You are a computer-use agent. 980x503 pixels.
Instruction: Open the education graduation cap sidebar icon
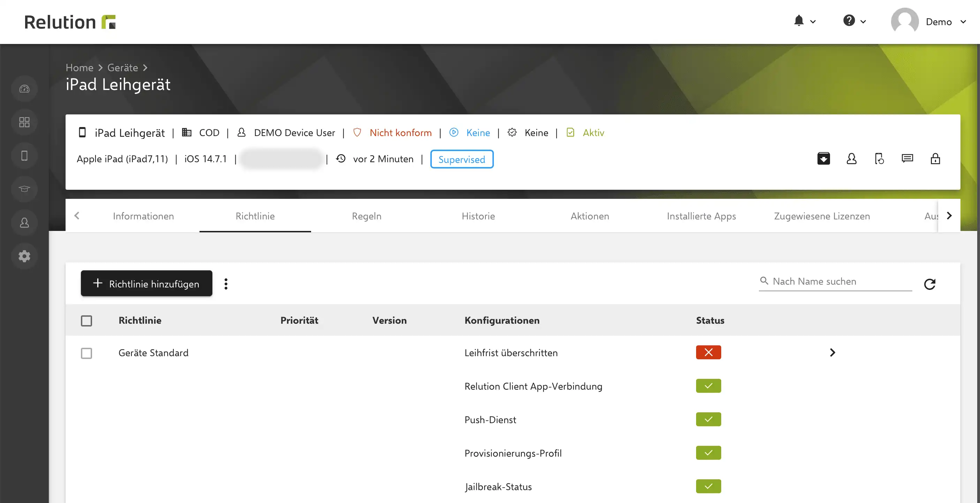[24, 189]
